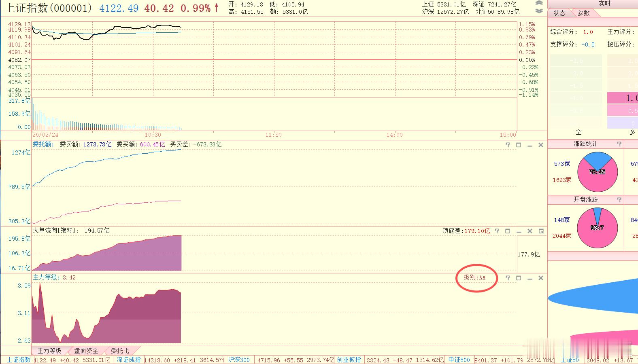Image resolution: width=638 pixels, height=364 pixels.
Task: Click the 573家 count in 涨跌统计
Action: [562, 164]
